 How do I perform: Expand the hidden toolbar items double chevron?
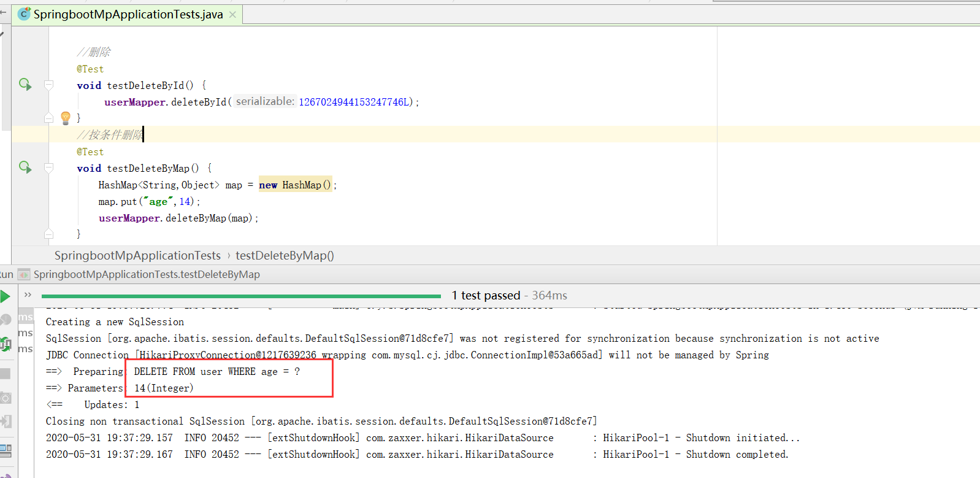(x=28, y=295)
